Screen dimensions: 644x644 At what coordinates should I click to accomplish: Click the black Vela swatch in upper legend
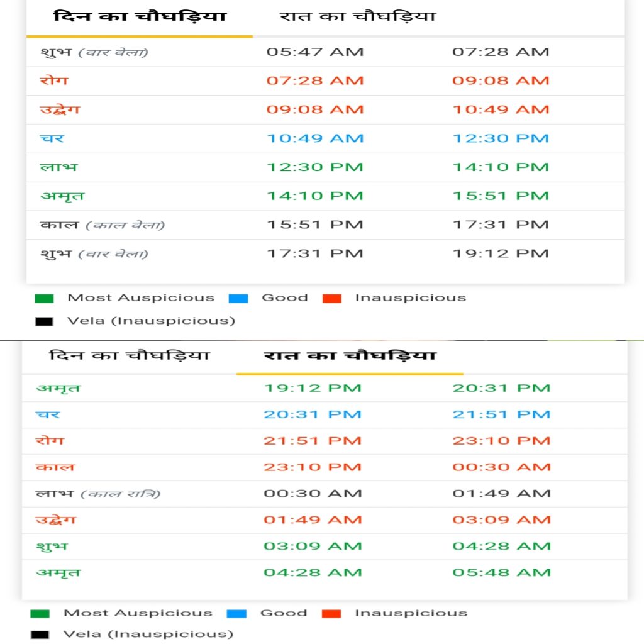[x=45, y=321]
